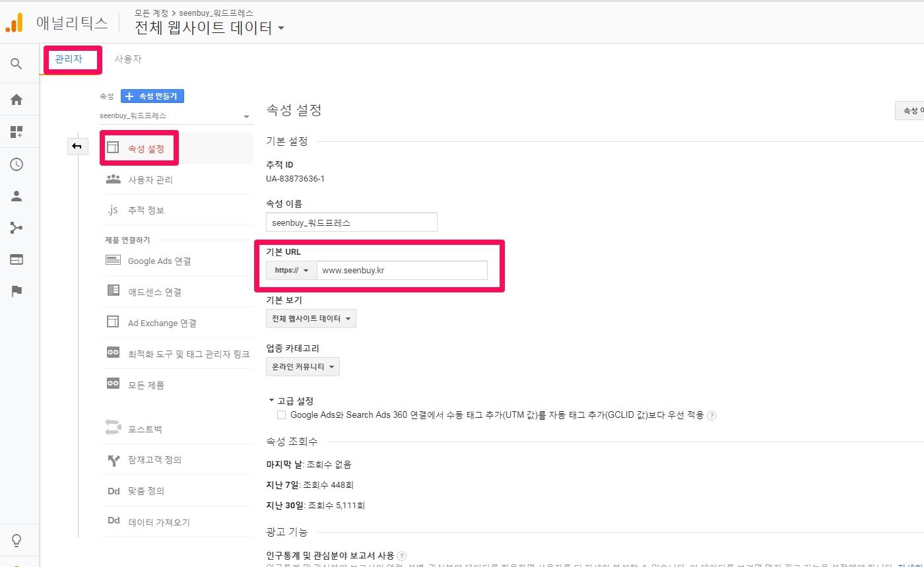Open the Home icon in left sidebar

tap(16, 100)
